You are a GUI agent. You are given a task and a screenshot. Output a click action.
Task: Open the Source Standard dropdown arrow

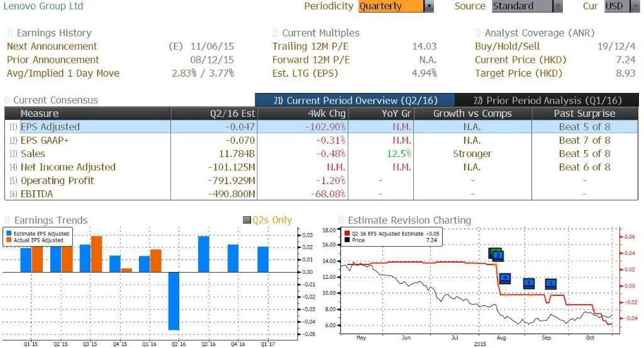point(557,6)
